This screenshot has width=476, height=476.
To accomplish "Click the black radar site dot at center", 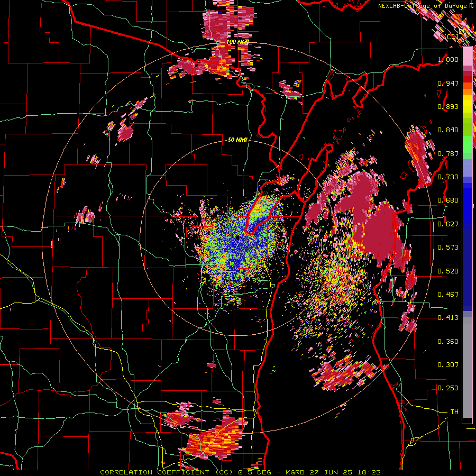I will (237, 237).
